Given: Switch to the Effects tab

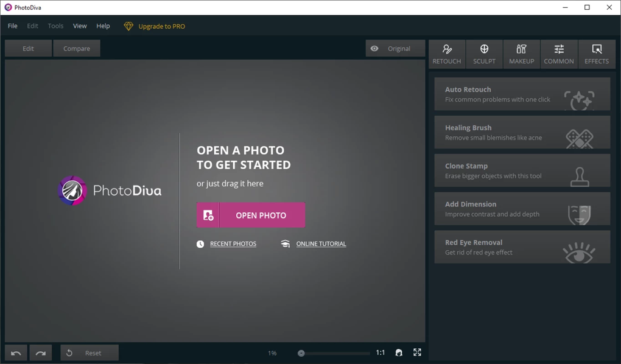Looking at the screenshot, I should point(597,54).
